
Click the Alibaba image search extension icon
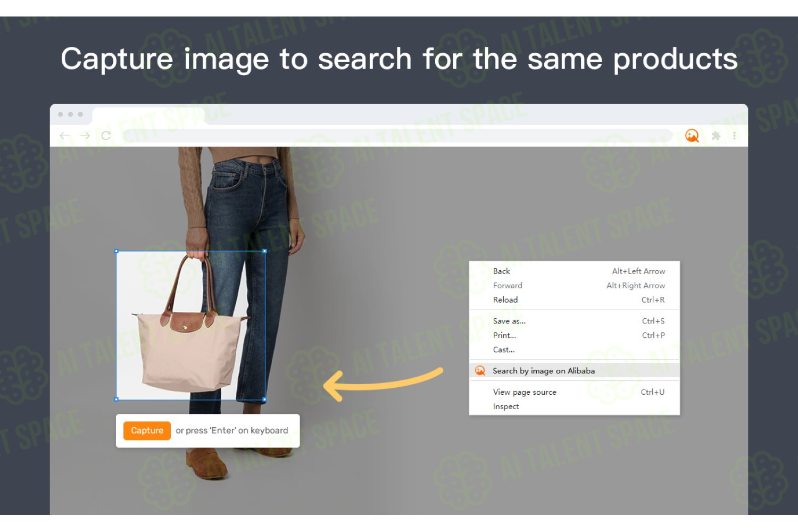point(692,136)
